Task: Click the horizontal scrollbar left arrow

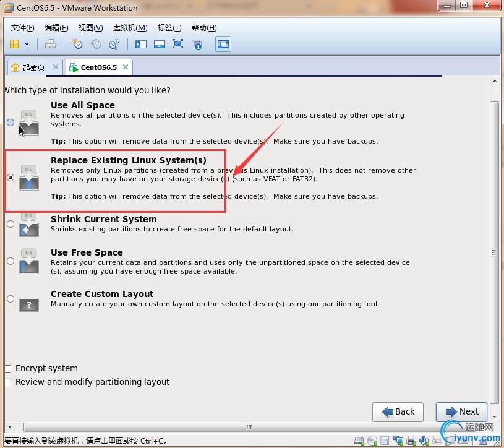Action: [x=10, y=427]
